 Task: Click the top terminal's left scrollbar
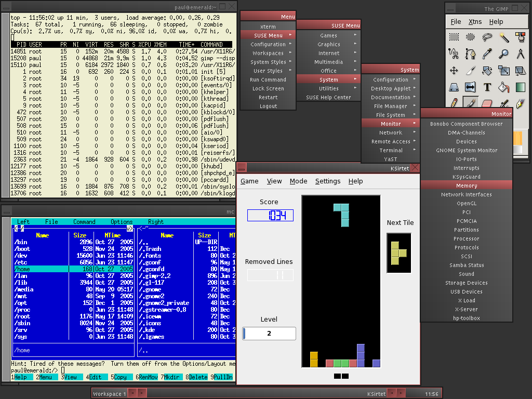5,105
